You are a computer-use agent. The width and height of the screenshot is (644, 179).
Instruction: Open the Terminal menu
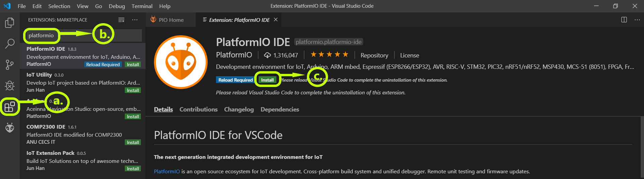tap(142, 6)
